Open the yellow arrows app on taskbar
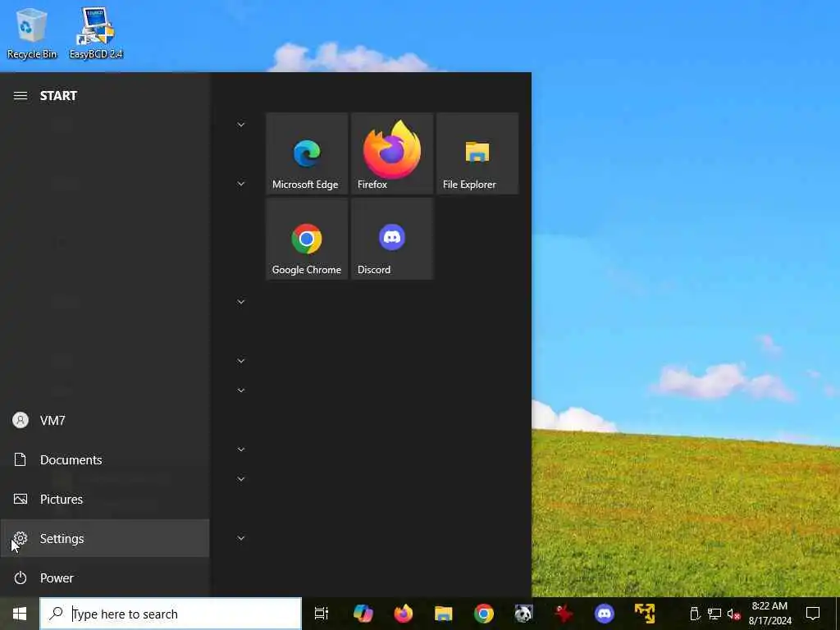840x630 pixels. pos(645,614)
